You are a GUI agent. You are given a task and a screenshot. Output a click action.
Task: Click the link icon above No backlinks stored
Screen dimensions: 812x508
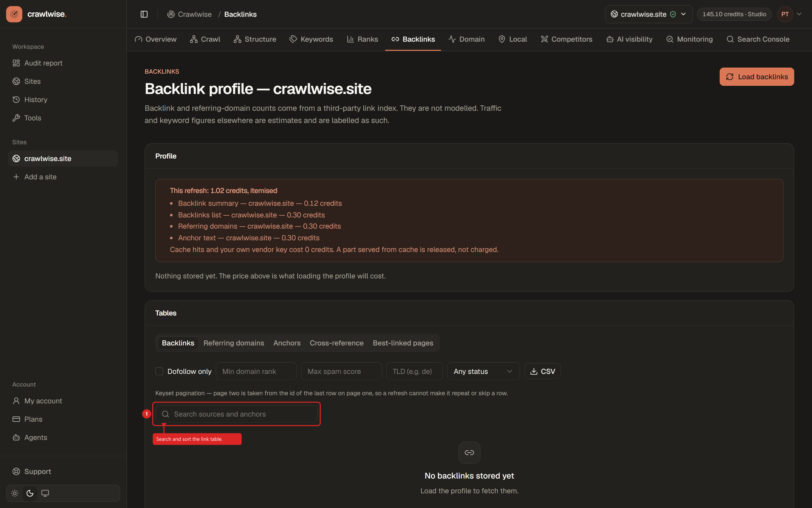click(x=469, y=453)
